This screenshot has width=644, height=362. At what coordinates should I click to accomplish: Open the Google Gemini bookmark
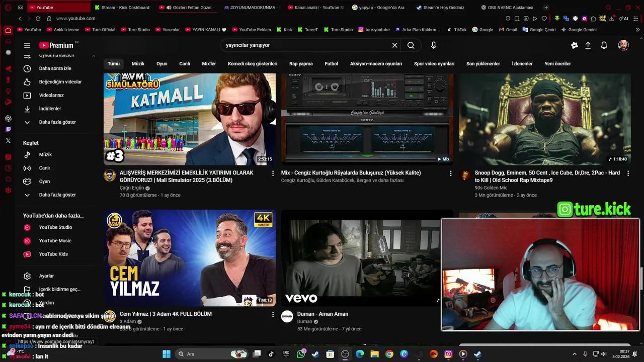(x=579, y=30)
